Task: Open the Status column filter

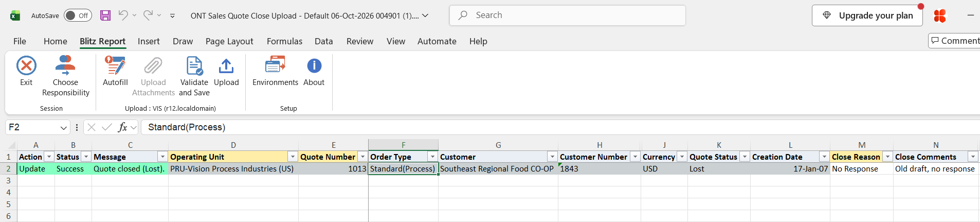Action: (x=86, y=157)
